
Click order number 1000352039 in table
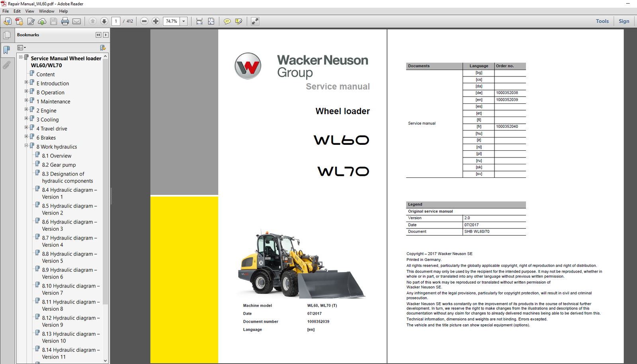[x=507, y=99]
